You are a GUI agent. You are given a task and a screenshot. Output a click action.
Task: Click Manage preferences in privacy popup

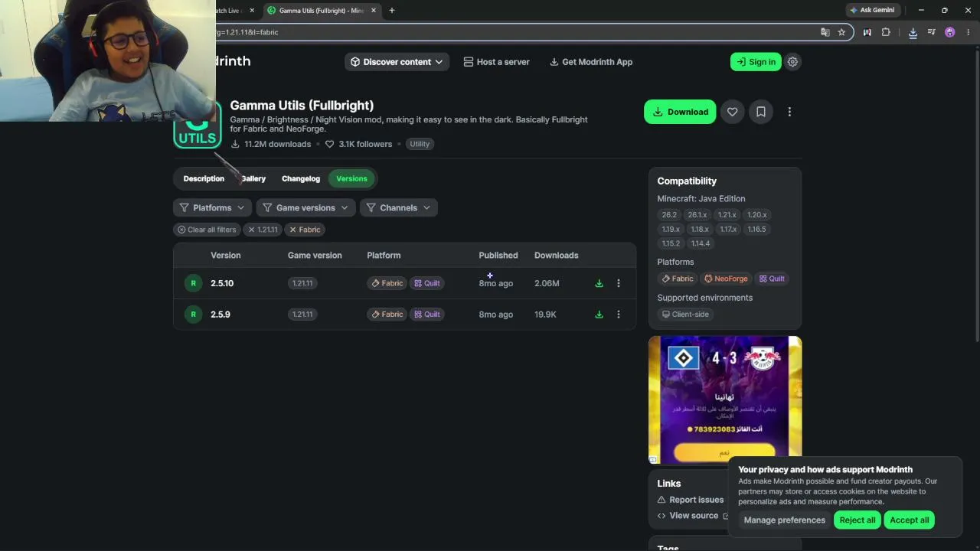click(785, 520)
